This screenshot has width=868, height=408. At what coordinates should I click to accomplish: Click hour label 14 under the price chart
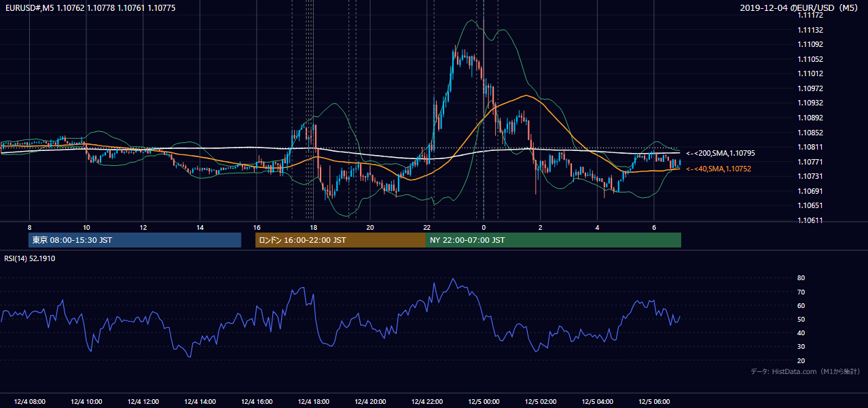(200, 227)
